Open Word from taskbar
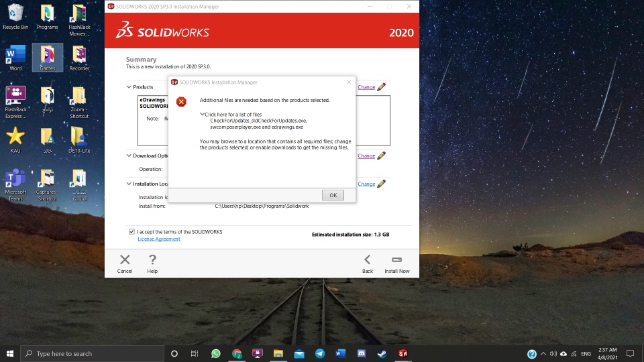The image size is (644, 362). point(341,353)
